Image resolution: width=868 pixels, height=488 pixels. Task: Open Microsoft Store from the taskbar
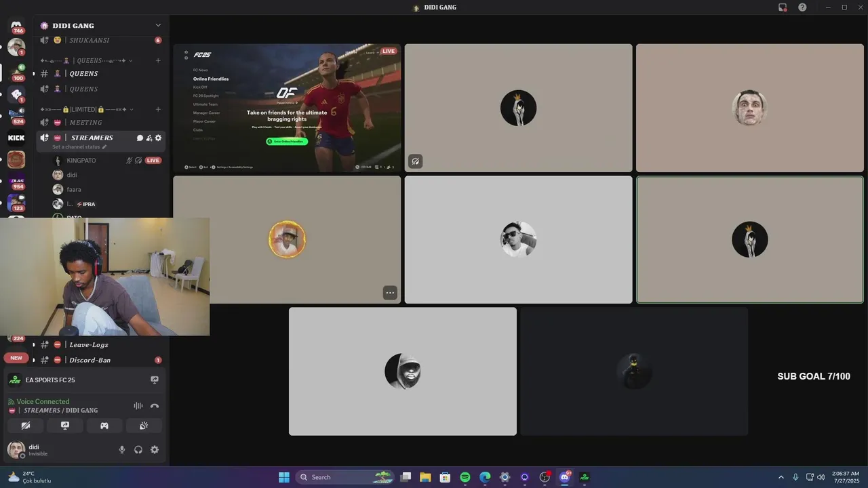tap(445, 477)
